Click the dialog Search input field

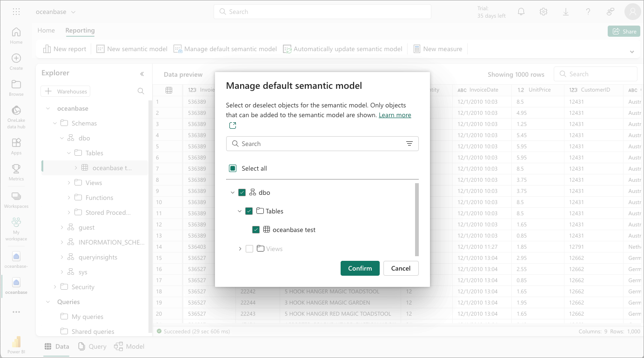(x=321, y=144)
